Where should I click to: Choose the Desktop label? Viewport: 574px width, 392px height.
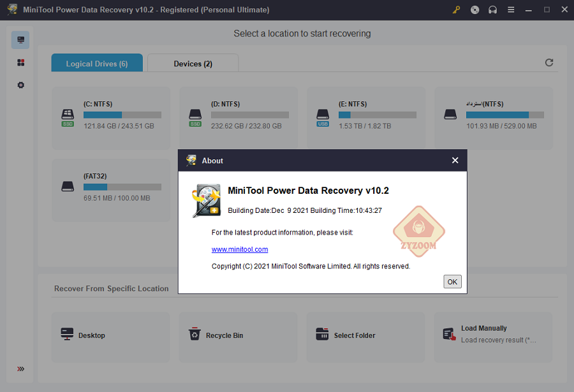click(91, 335)
